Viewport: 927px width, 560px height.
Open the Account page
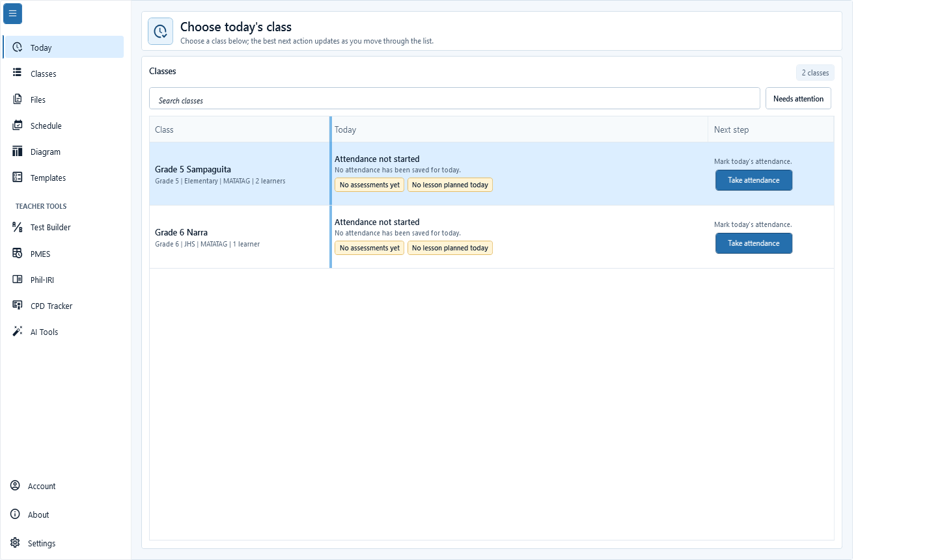click(x=63, y=486)
